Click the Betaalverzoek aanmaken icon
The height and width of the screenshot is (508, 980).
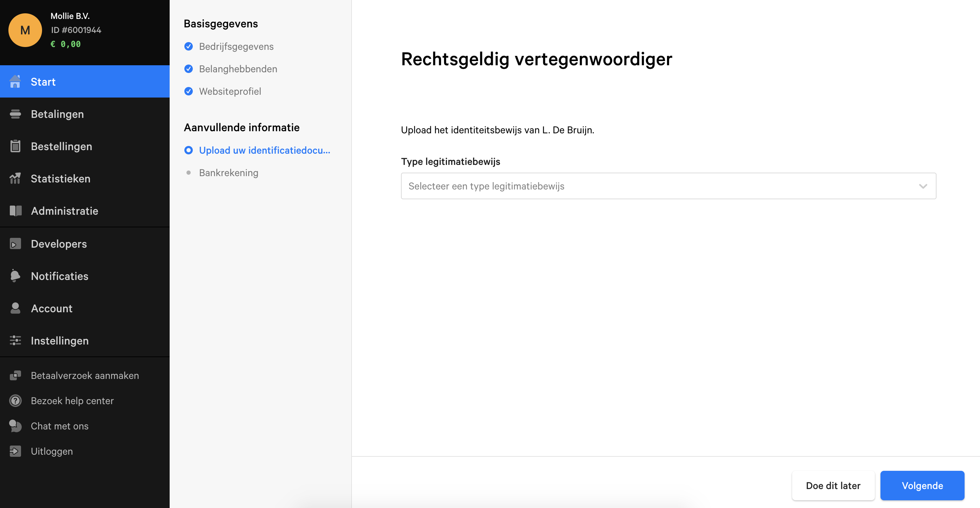tap(15, 375)
